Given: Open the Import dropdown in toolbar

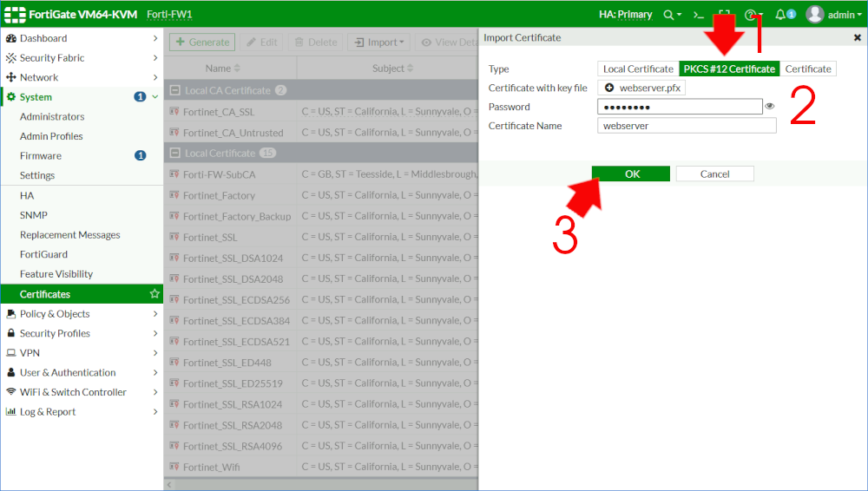Looking at the screenshot, I should pyautogui.click(x=379, y=43).
